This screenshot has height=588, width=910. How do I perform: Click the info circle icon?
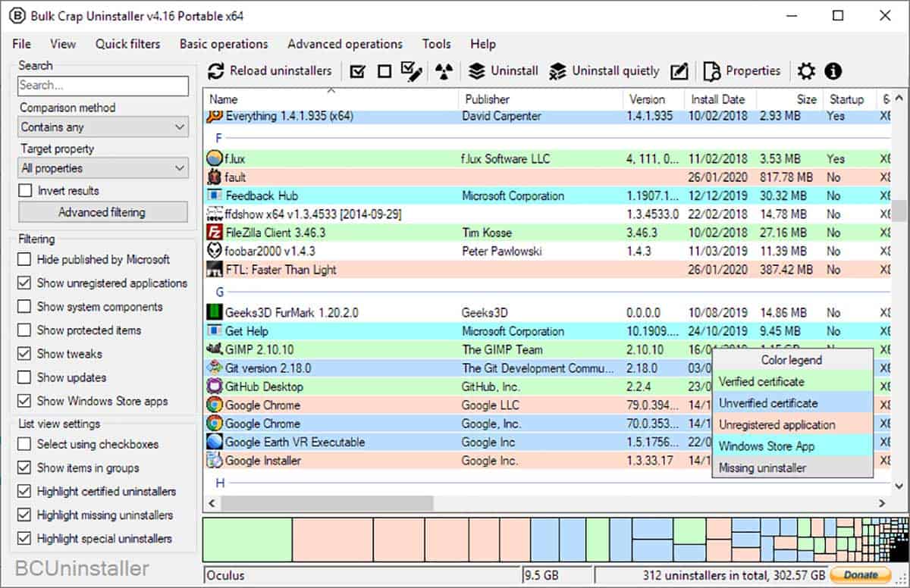tap(833, 70)
